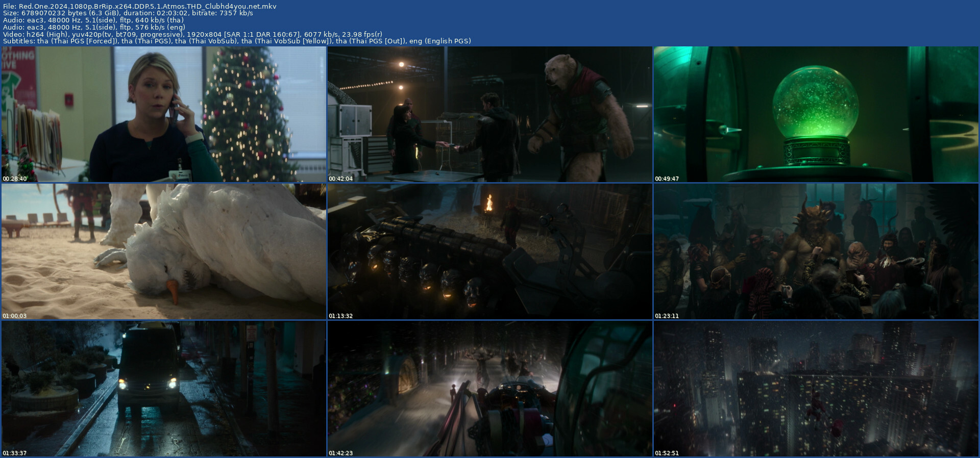980x458 pixels.
Task: Open the thumbnail stamped 01:42:23
Action: click(490, 389)
